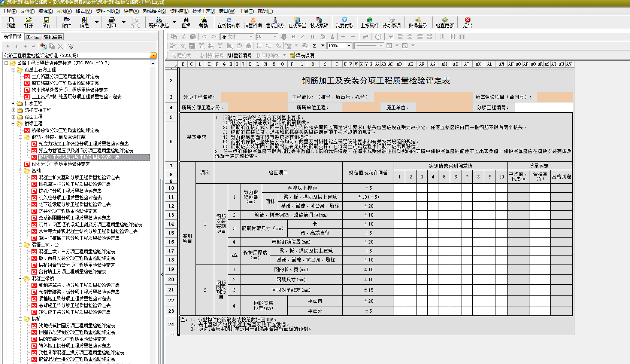Open 在线课堂 online classroom
630x364 pixels.
click(297, 22)
